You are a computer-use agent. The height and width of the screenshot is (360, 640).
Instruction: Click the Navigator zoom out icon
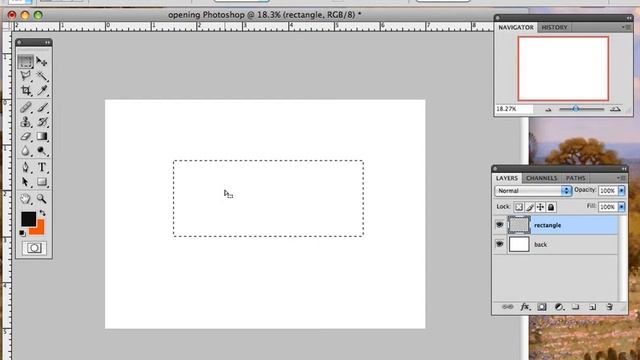click(548, 109)
